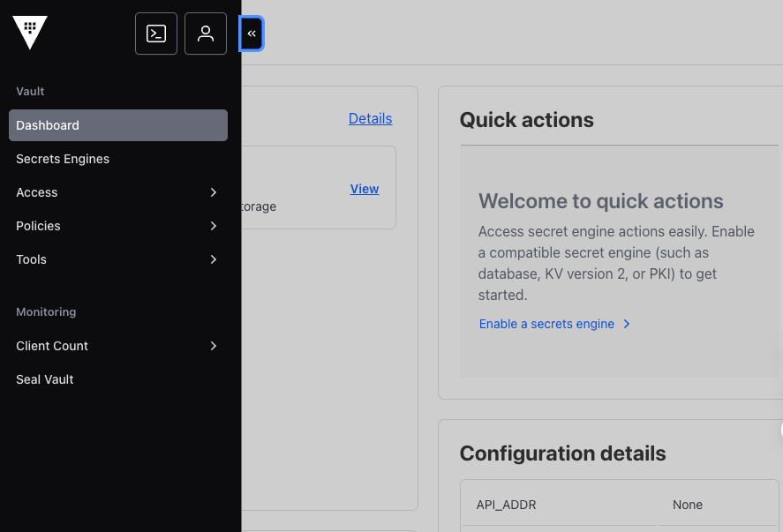Follow the Details link

[370, 119]
